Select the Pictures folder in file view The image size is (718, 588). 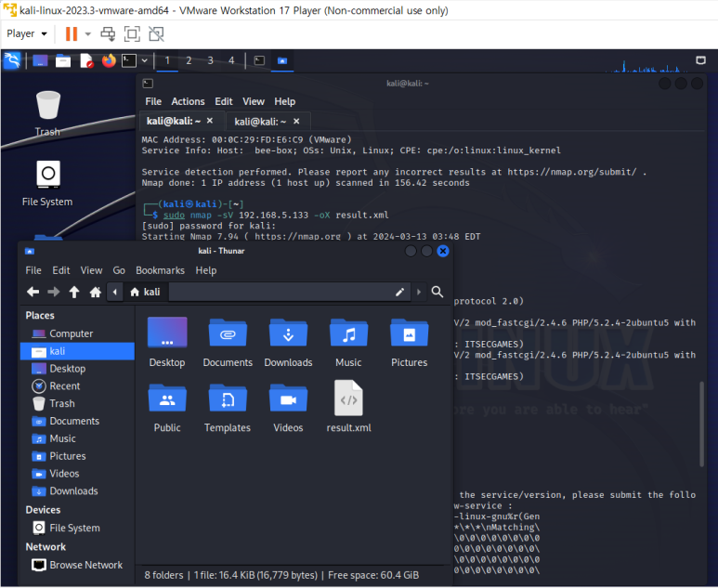point(409,342)
